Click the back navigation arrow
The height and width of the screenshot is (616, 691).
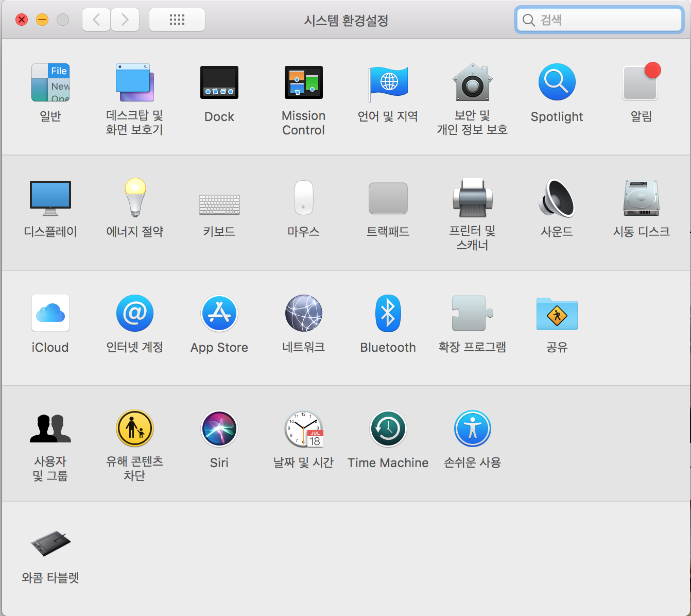pos(96,20)
